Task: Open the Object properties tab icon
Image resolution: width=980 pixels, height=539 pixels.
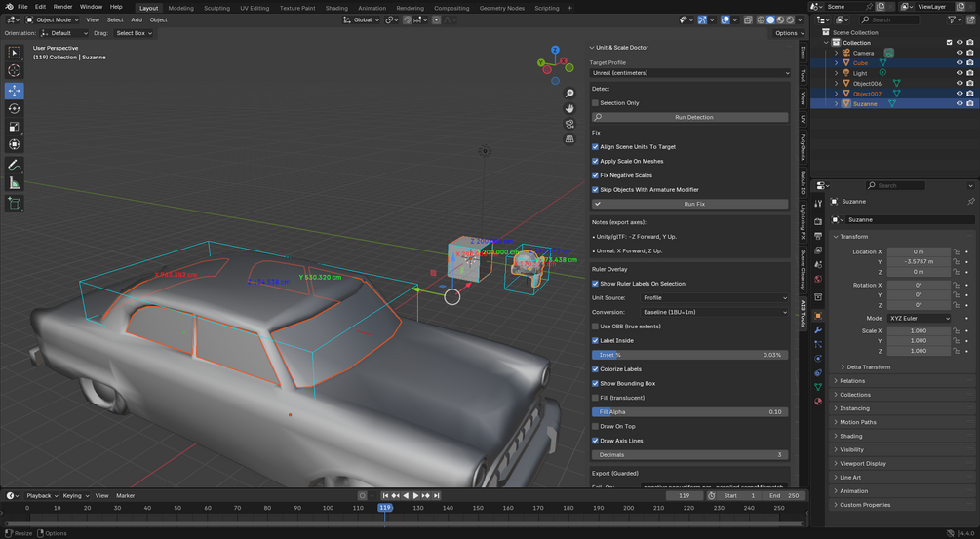Action: pos(818,316)
